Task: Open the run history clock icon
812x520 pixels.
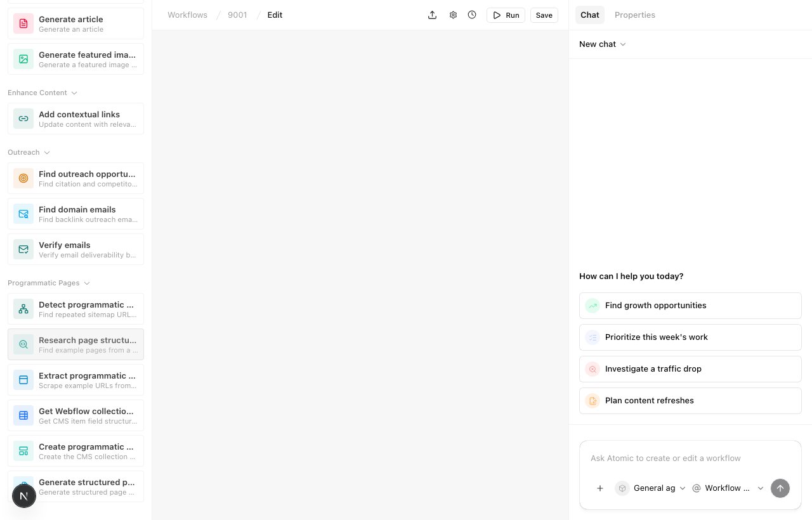Action: pyautogui.click(x=472, y=15)
